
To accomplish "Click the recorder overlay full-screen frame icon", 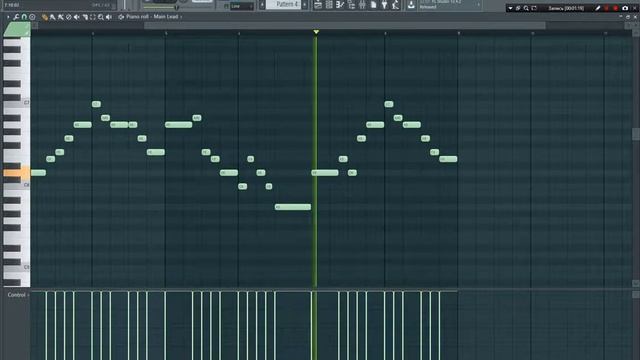I will coord(534,8).
